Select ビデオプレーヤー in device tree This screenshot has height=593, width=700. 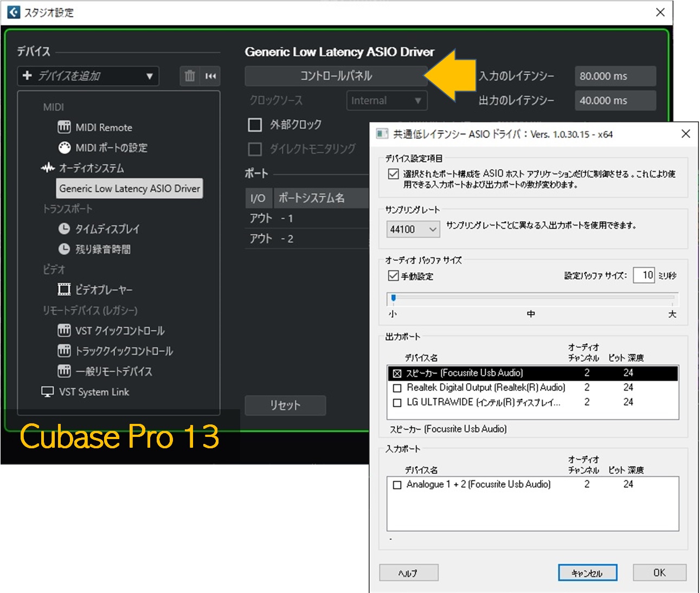103,290
